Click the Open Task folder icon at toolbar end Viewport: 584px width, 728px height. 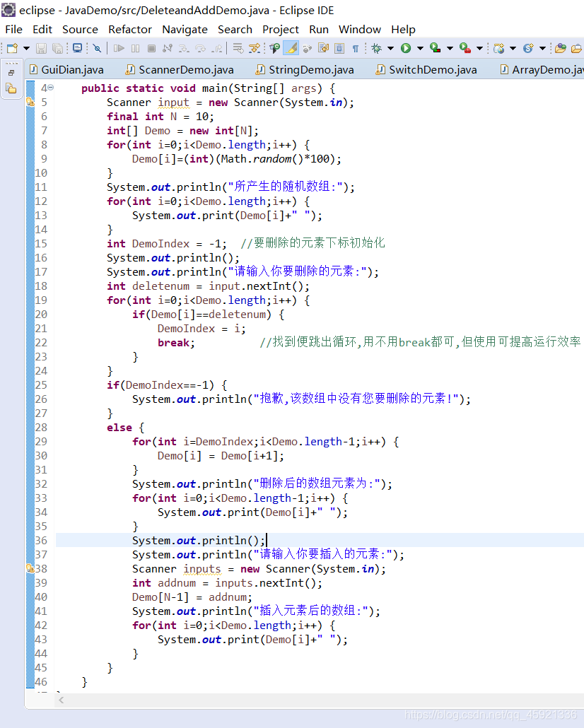coord(576,48)
